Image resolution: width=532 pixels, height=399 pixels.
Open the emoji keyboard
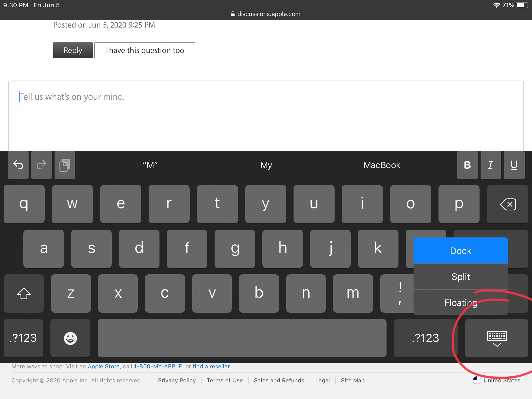coord(70,338)
